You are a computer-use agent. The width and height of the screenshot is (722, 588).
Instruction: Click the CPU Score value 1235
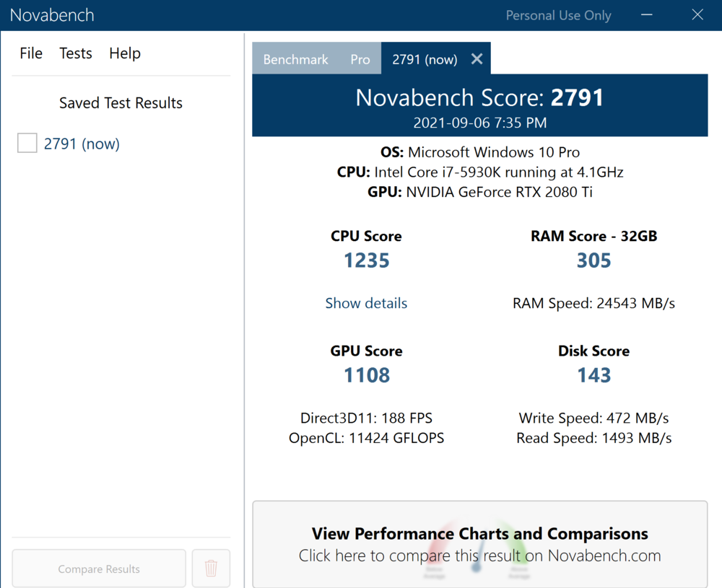(x=367, y=260)
